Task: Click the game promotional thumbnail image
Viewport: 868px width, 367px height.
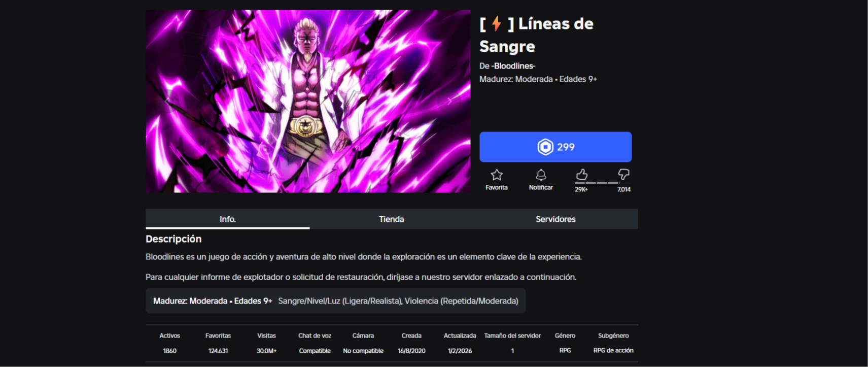Action: click(308, 101)
